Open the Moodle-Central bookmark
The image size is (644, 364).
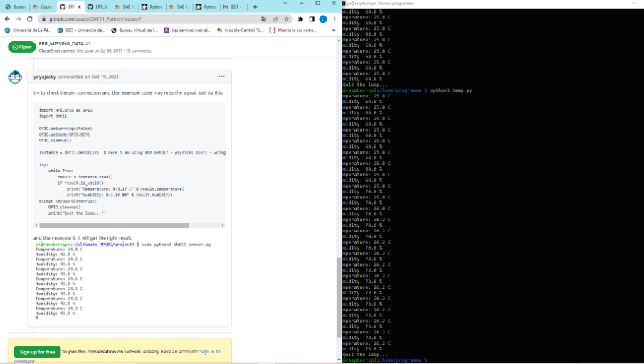pos(241,31)
